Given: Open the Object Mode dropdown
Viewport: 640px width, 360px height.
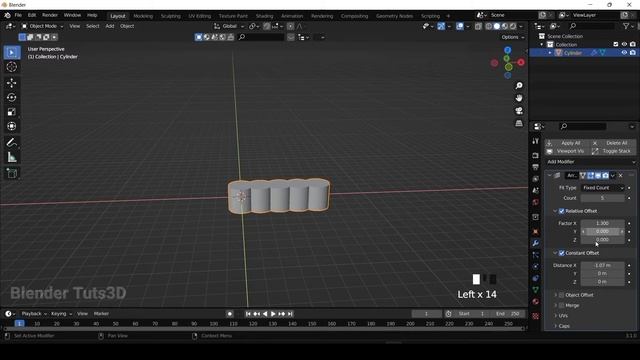Looking at the screenshot, I should click(42, 26).
